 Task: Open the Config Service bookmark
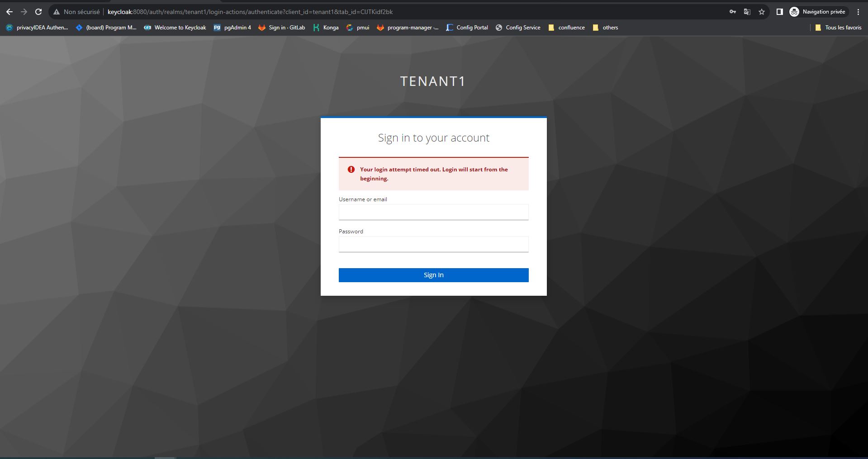point(518,28)
